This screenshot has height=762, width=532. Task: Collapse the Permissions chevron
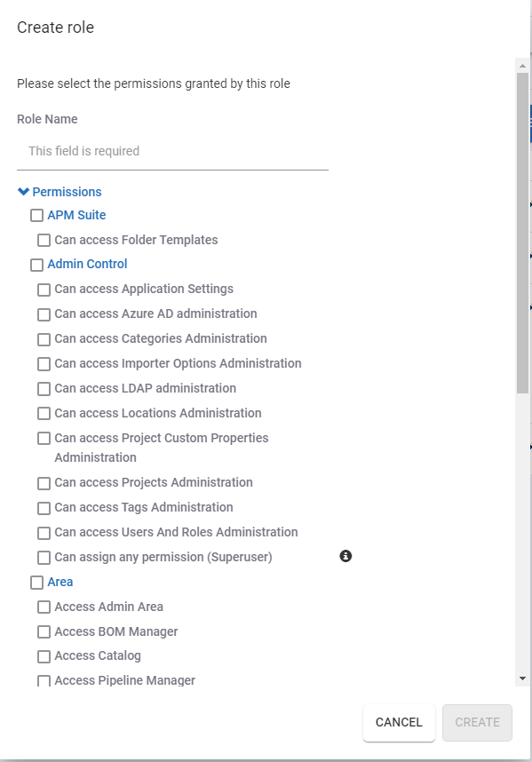click(x=23, y=192)
